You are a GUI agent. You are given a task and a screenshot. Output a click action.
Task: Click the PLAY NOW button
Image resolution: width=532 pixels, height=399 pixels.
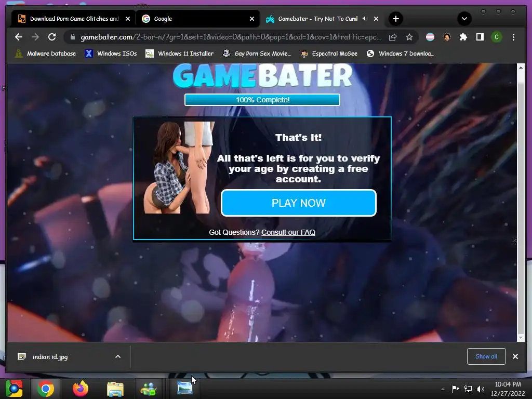[299, 203]
